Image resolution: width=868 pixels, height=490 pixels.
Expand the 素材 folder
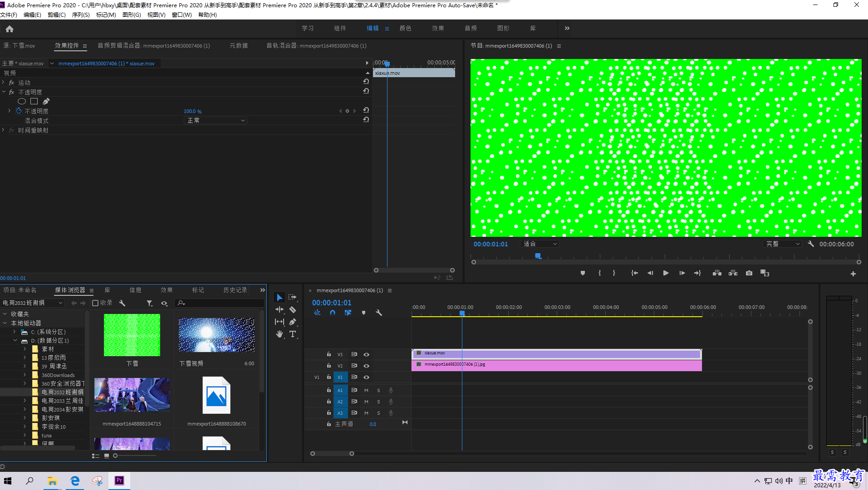click(25, 349)
